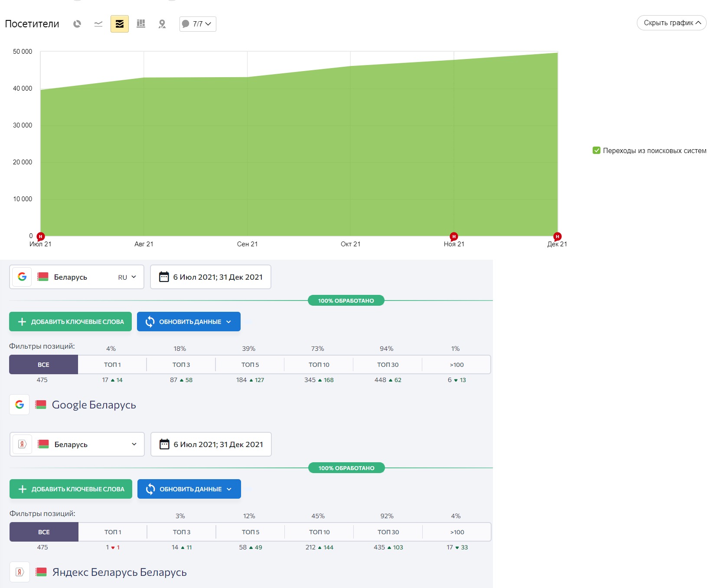Select the stacked area chart icon
Screen dimensions: 711x588
120,24
